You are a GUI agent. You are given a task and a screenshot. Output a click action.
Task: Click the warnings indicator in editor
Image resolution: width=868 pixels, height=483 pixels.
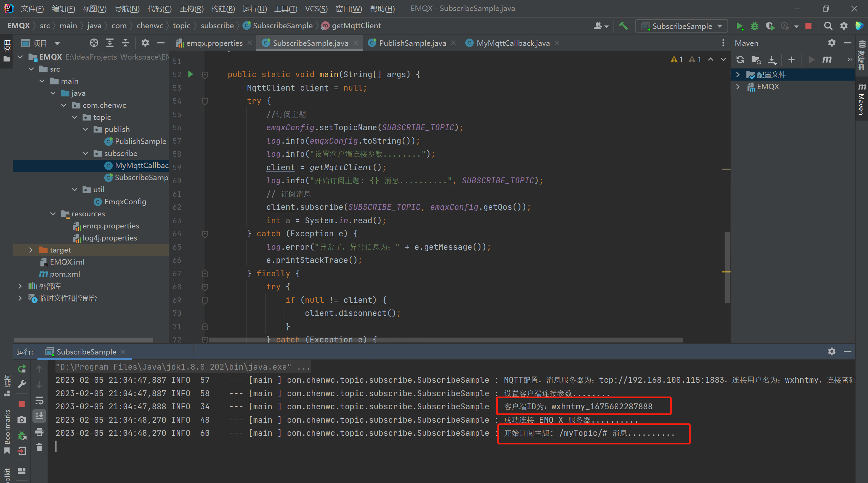tap(686, 59)
